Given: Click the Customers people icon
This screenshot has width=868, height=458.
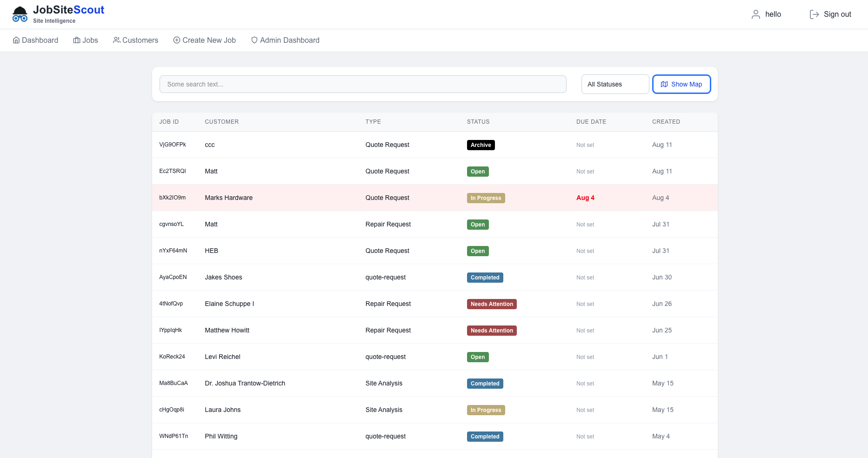Looking at the screenshot, I should (116, 40).
